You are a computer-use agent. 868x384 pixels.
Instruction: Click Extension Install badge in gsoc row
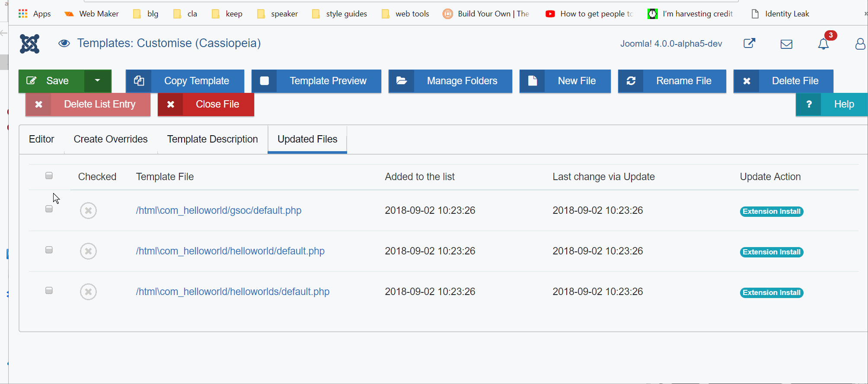tap(772, 211)
